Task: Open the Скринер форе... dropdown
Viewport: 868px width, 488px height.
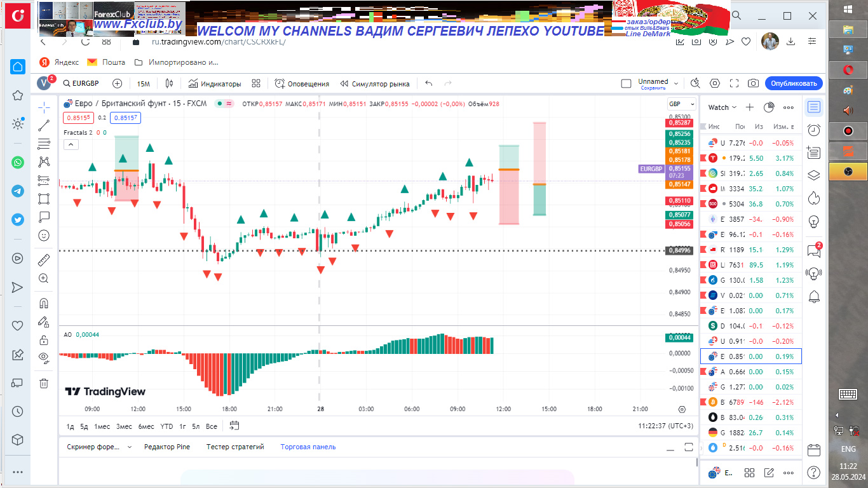Action: pyautogui.click(x=99, y=447)
